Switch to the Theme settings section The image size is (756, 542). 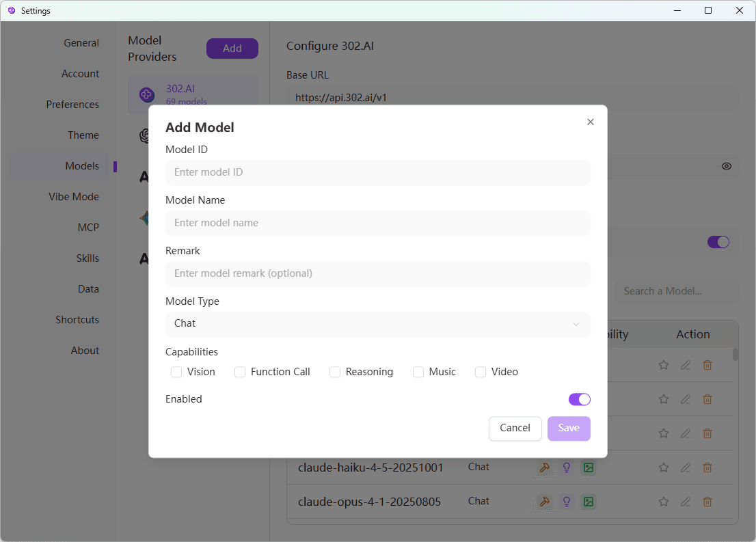[83, 135]
